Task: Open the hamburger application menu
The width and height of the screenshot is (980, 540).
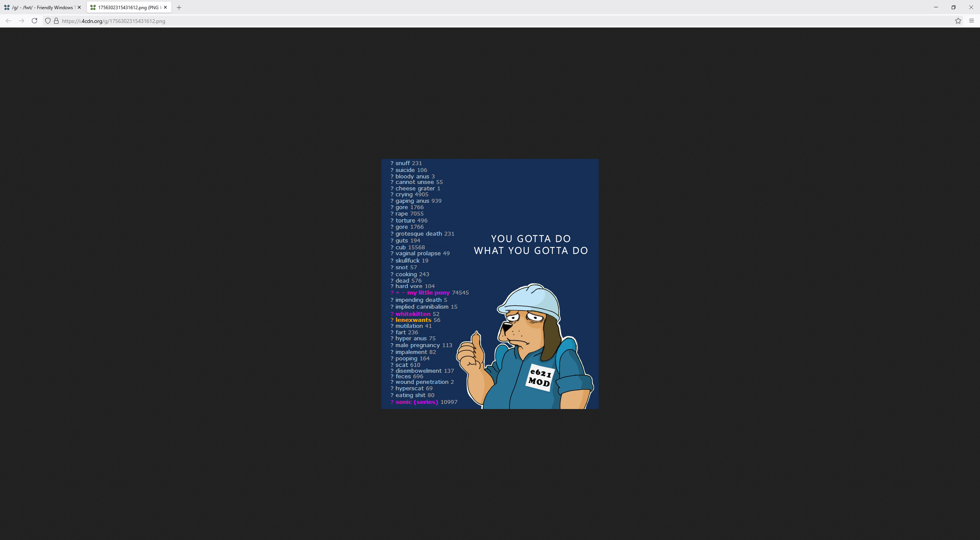Action: point(971,21)
